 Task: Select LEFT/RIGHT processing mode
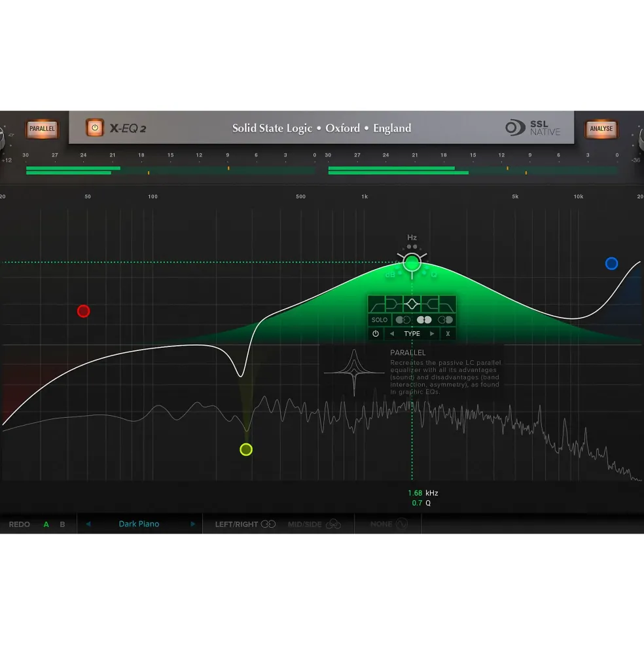[x=245, y=524]
